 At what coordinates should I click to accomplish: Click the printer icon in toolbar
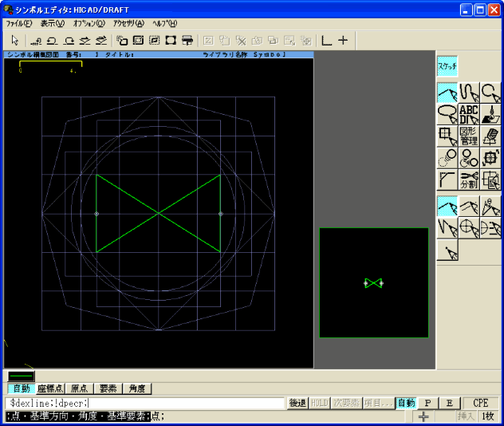click(187, 40)
